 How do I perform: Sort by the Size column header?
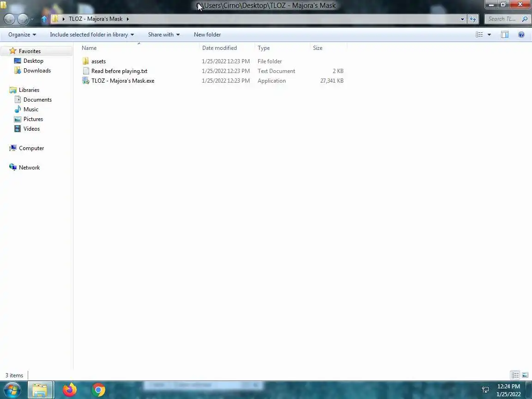328,48
